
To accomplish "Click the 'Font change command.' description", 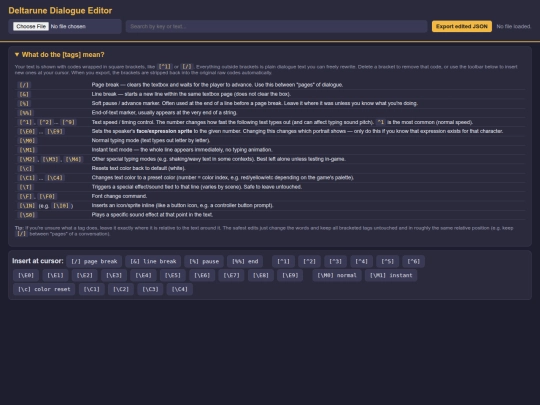I will click(119, 196).
